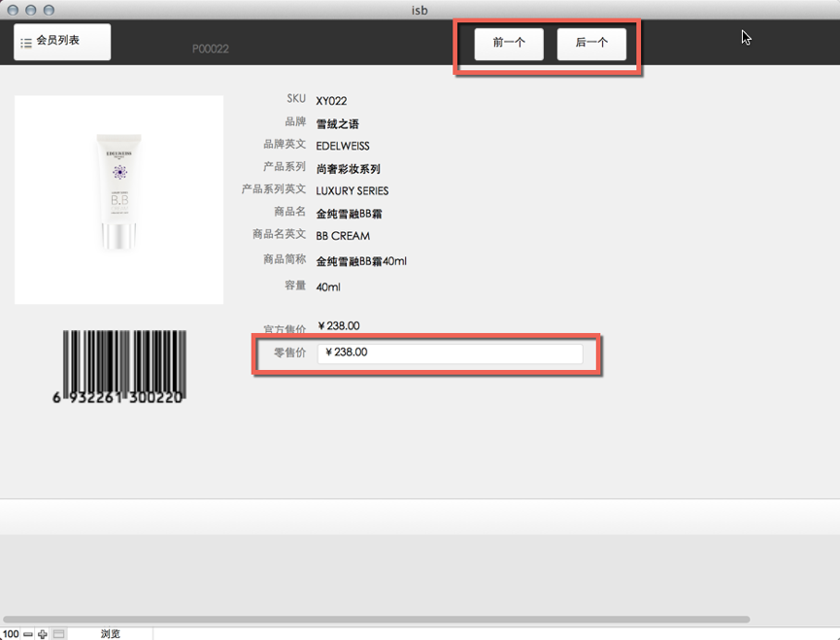This screenshot has height=640, width=840.
Task: Click the official price ¥238.00 value
Action: point(339,326)
